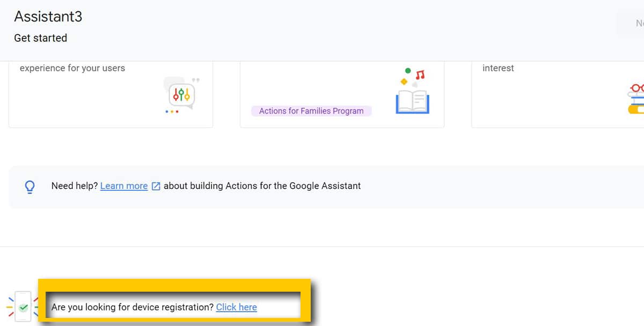This screenshot has height=326, width=644.
Task: Open the Learn more link
Action: tap(124, 186)
